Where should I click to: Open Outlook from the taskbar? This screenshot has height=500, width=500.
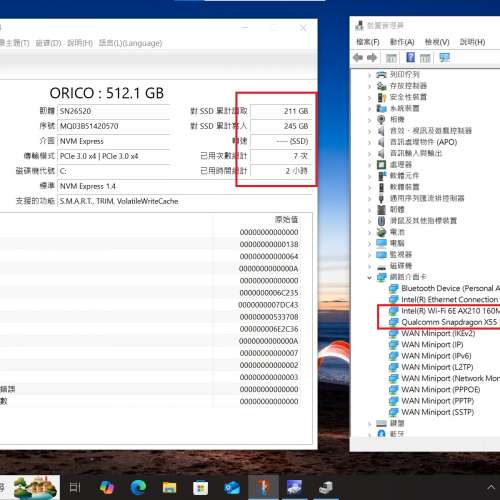tap(232, 488)
